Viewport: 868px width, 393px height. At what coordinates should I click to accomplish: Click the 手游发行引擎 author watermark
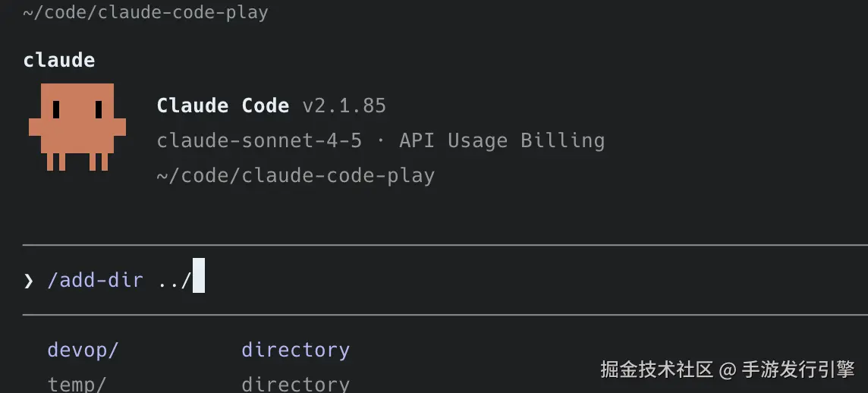coord(798,369)
